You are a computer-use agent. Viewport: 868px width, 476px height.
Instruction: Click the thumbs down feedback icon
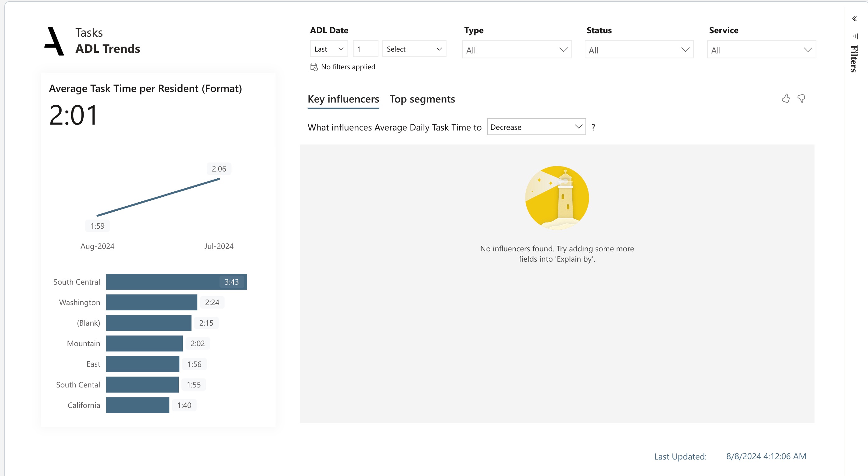click(801, 98)
